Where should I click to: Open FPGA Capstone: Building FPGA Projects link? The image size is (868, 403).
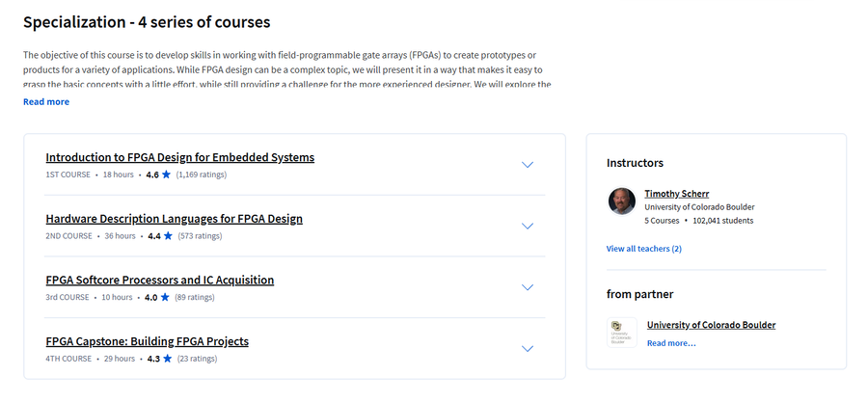[147, 341]
